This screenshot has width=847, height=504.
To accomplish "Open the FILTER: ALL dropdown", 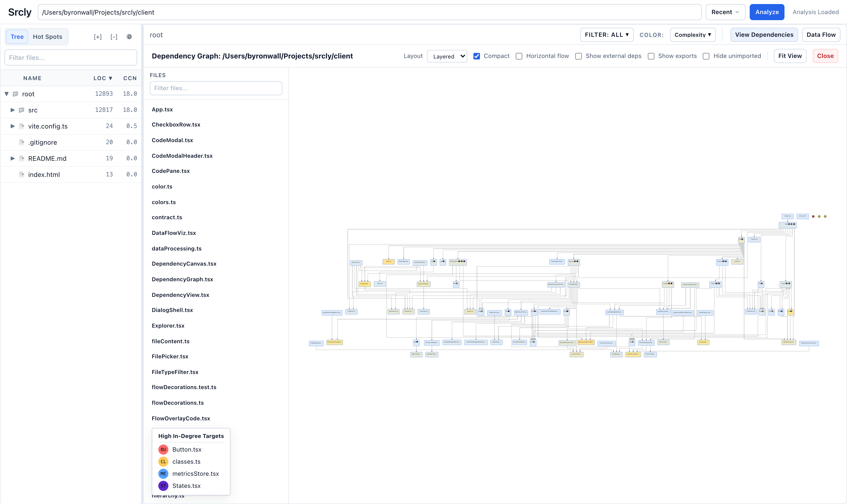I will tap(607, 35).
